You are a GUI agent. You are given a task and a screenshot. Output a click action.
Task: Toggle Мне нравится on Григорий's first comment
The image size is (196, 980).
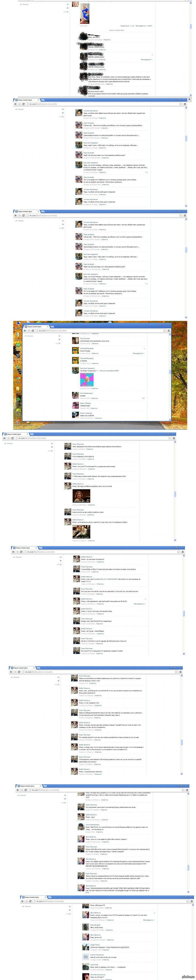point(138,353)
